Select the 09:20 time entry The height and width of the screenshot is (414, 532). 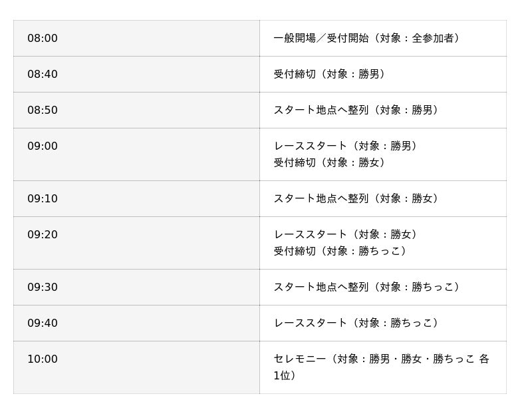pyautogui.click(x=43, y=235)
